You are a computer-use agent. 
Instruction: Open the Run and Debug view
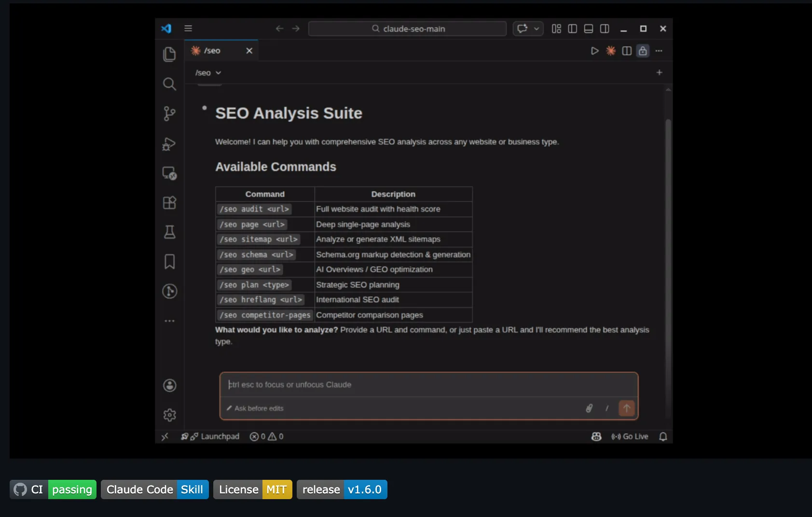click(169, 144)
